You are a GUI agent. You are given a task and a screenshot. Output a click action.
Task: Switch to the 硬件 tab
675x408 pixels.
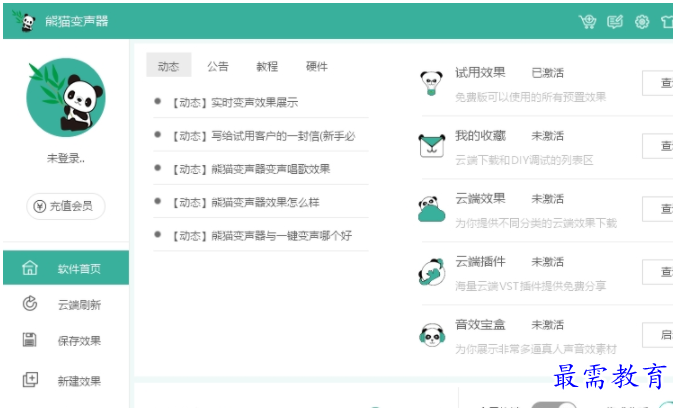[x=317, y=66]
